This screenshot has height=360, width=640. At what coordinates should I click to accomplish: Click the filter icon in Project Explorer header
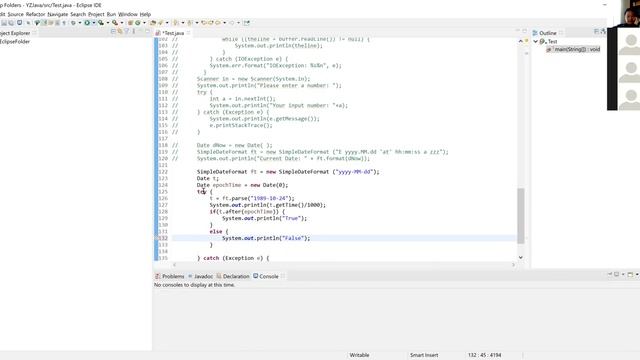click(127, 31)
